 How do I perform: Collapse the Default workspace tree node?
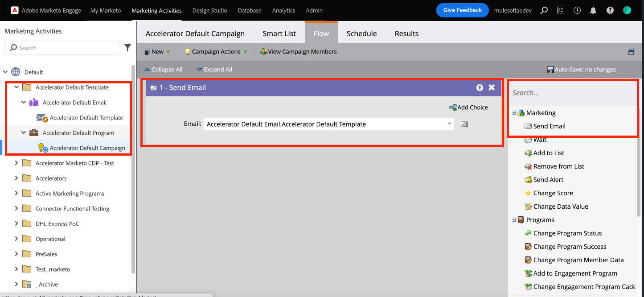click(x=5, y=72)
